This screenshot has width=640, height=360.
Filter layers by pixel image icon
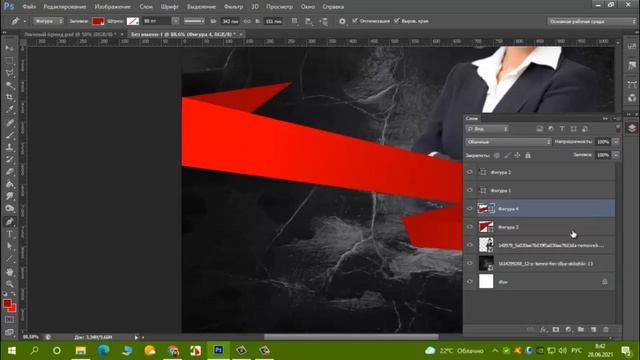click(x=540, y=129)
